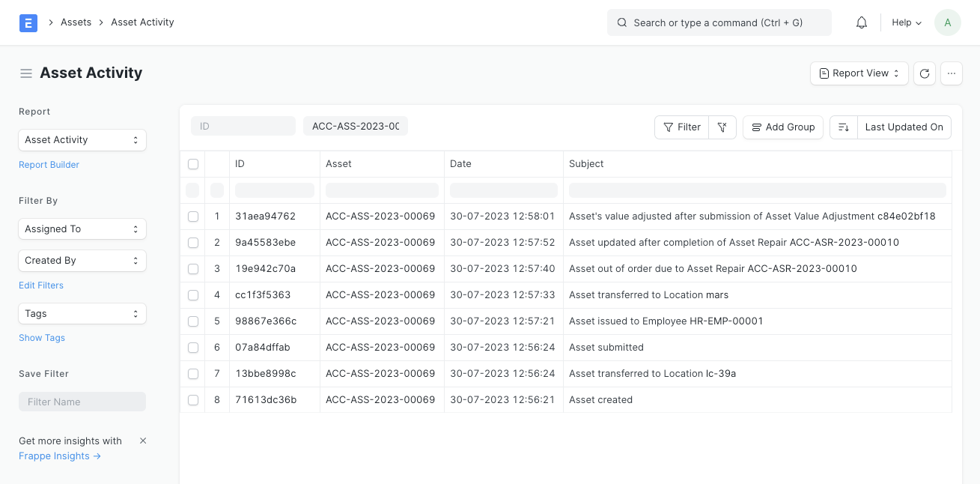Tick checkbox for row 13bbe8998c
The width and height of the screenshot is (980, 484).
(193, 374)
